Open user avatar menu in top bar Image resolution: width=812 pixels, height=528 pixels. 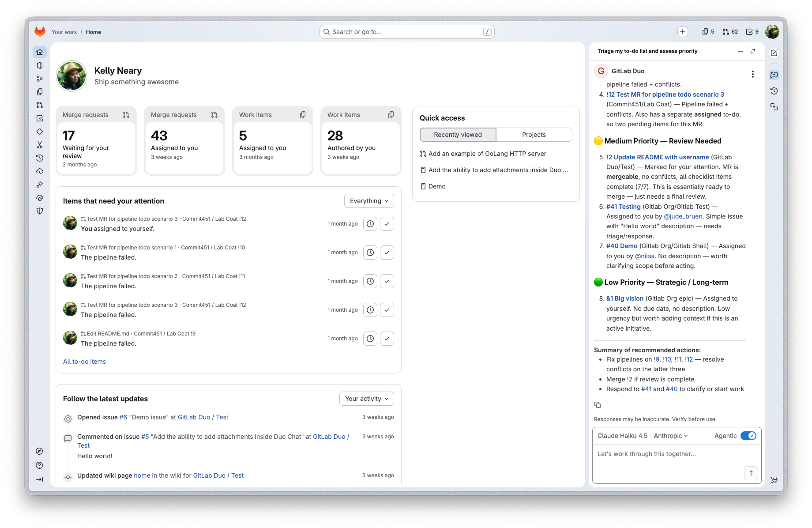(x=772, y=32)
